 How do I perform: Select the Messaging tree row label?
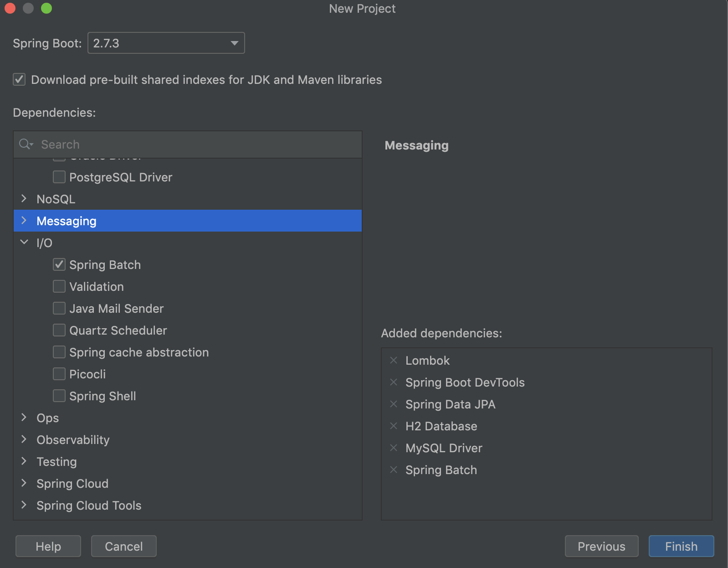pyautogui.click(x=67, y=221)
